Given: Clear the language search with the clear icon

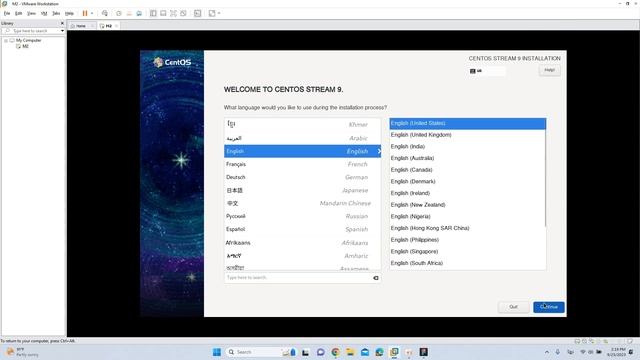Looking at the screenshot, I should tap(376, 278).
